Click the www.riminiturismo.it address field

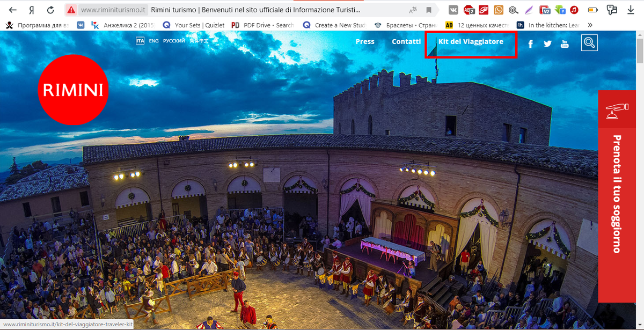[x=113, y=10]
